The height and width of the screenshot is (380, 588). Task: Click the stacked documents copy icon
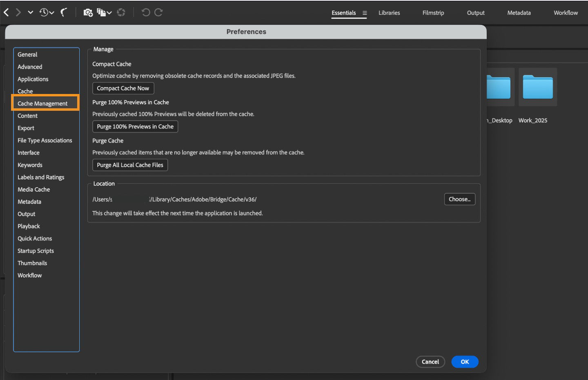[x=102, y=12]
